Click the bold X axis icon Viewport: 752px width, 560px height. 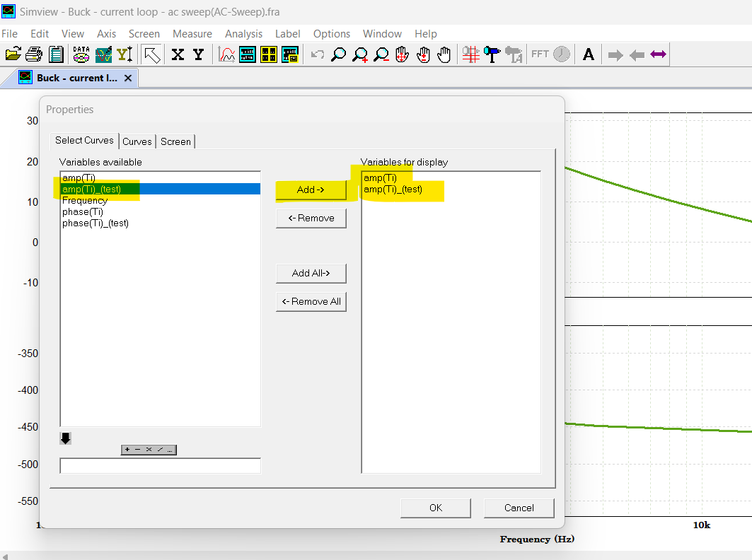click(178, 54)
